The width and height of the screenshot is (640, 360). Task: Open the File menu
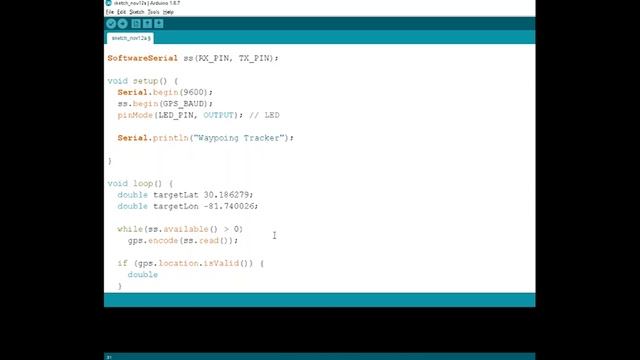[x=110, y=12]
